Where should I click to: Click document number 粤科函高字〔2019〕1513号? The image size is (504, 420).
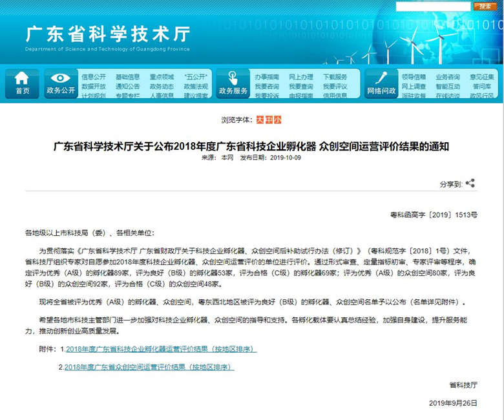coord(434,215)
